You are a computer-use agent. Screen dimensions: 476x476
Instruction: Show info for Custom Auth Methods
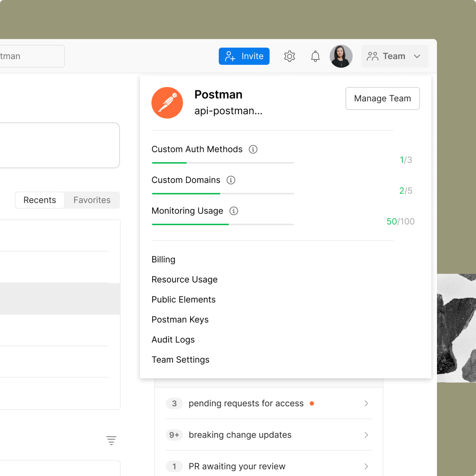tap(253, 149)
